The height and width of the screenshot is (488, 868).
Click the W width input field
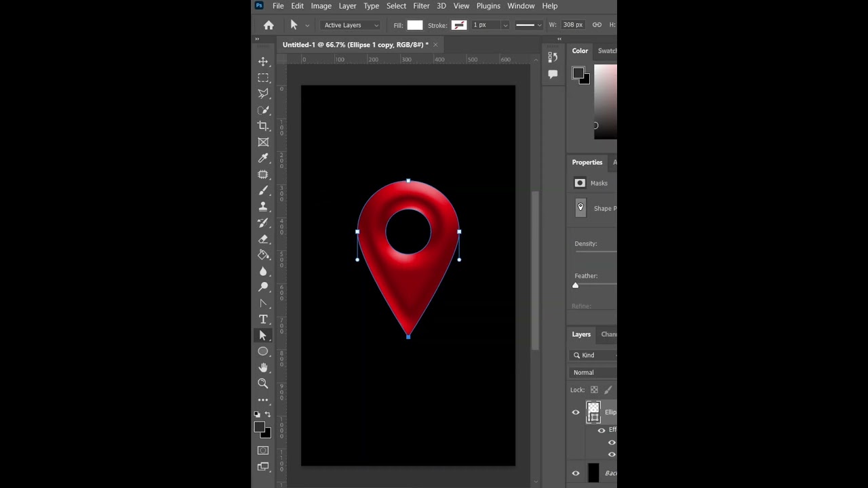tap(572, 25)
